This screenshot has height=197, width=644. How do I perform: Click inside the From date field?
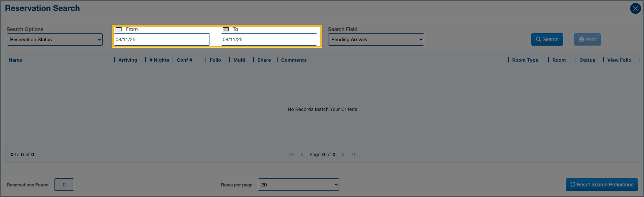pos(162,39)
